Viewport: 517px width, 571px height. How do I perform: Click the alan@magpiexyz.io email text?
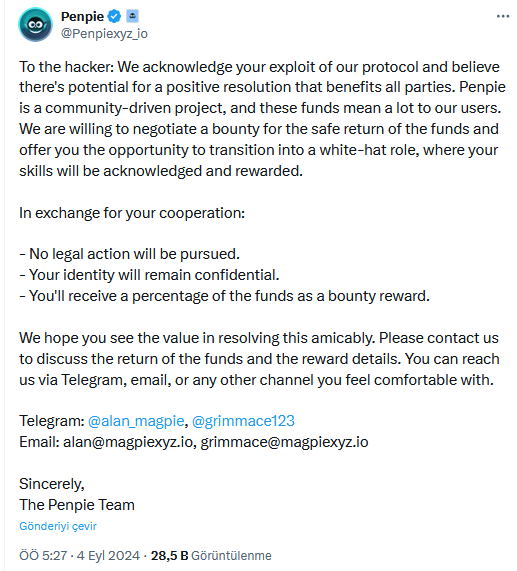(128, 442)
